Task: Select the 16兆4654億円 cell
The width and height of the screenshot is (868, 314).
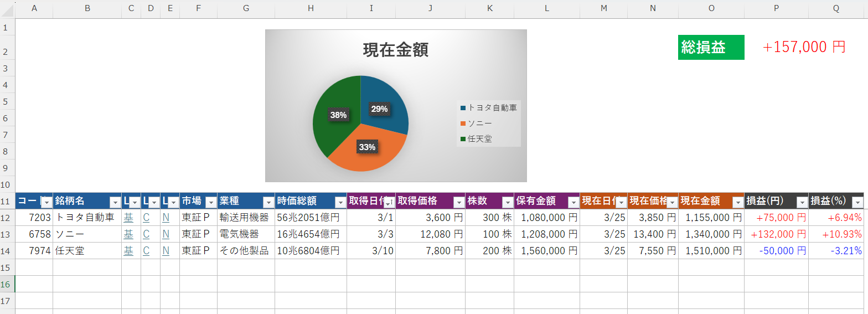Action: click(x=311, y=234)
